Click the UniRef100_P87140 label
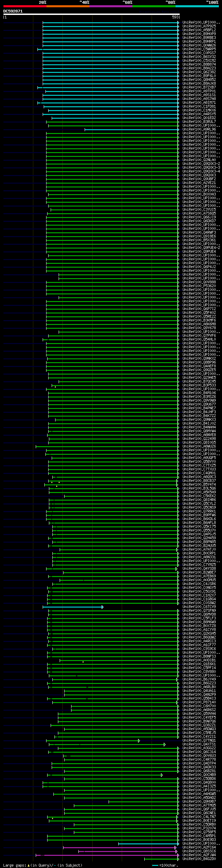Image resolution: width=222 pixels, height=868 pixels. 199,702
